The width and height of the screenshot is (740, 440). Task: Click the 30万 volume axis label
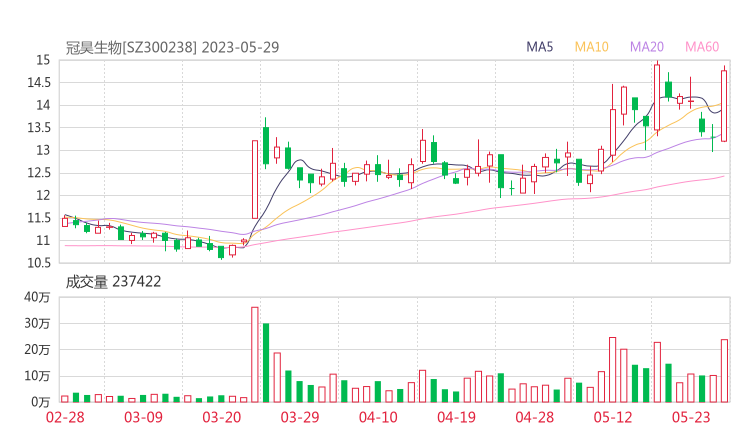(x=37, y=323)
